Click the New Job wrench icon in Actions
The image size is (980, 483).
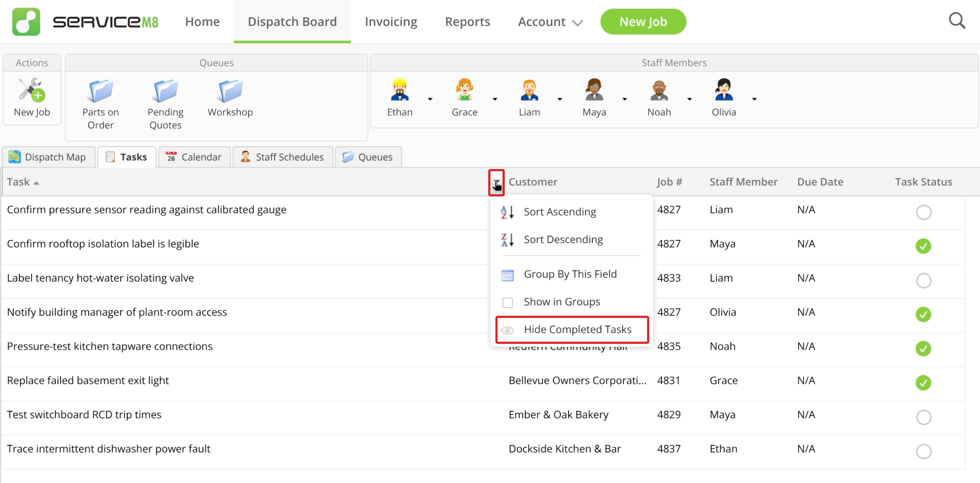pyautogui.click(x=32, y=90)
